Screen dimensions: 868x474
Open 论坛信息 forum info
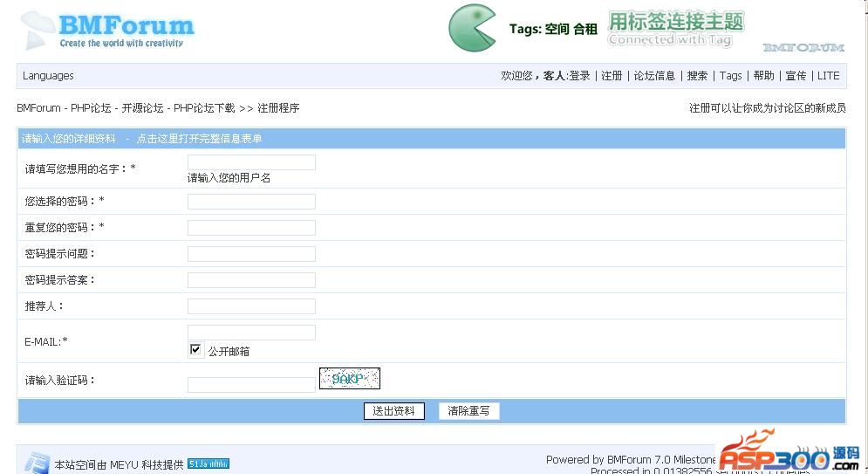[654, 76]
